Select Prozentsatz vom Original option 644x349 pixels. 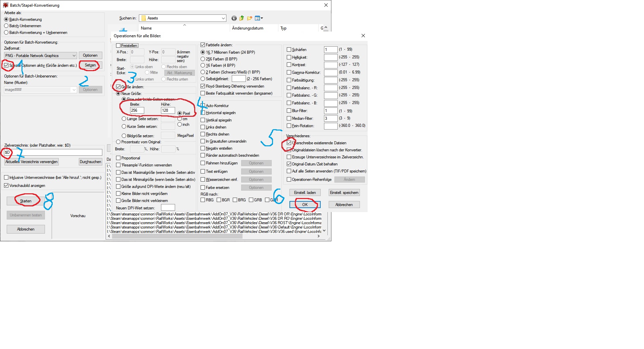click(x=118, y=142)
